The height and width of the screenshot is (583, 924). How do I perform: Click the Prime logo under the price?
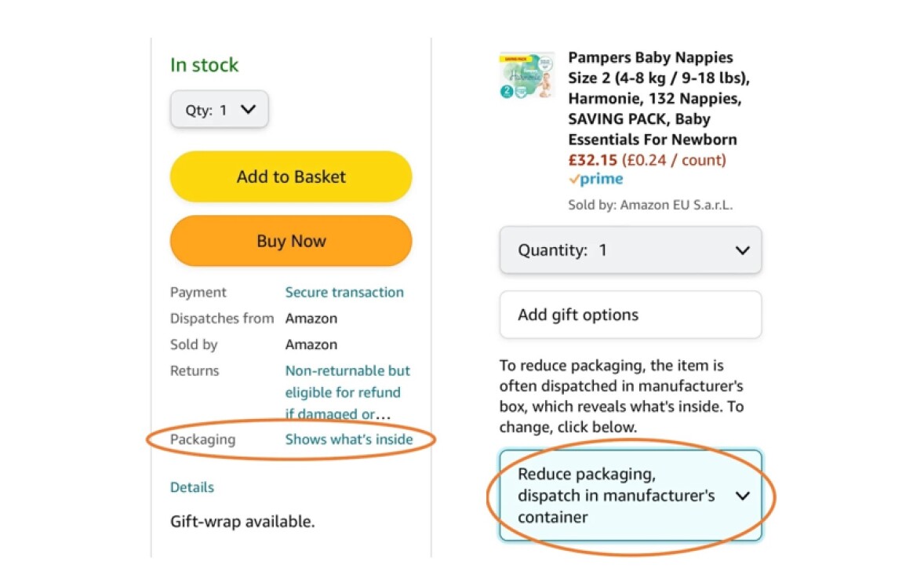596,180
